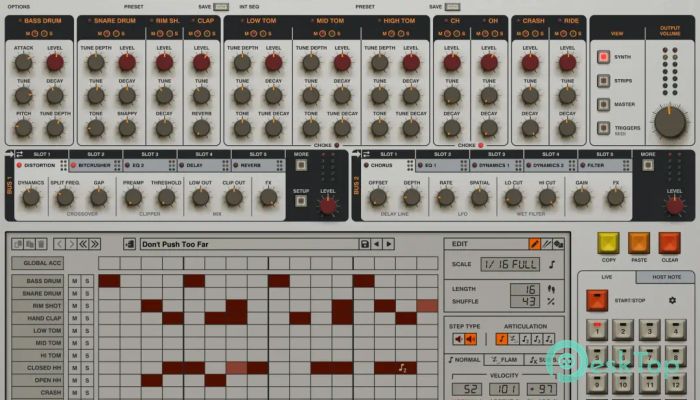Click the pattern browser icon left of name

[x=129, y=244]
